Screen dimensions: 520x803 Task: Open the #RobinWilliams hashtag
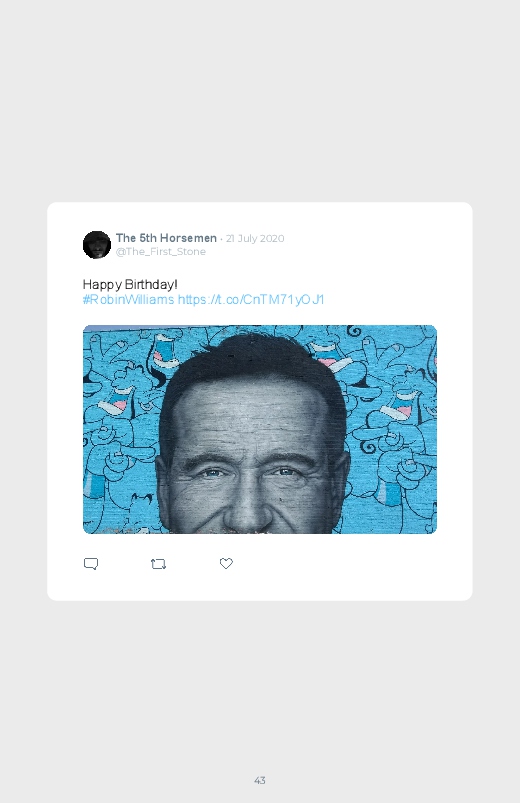tap(128, 300)
